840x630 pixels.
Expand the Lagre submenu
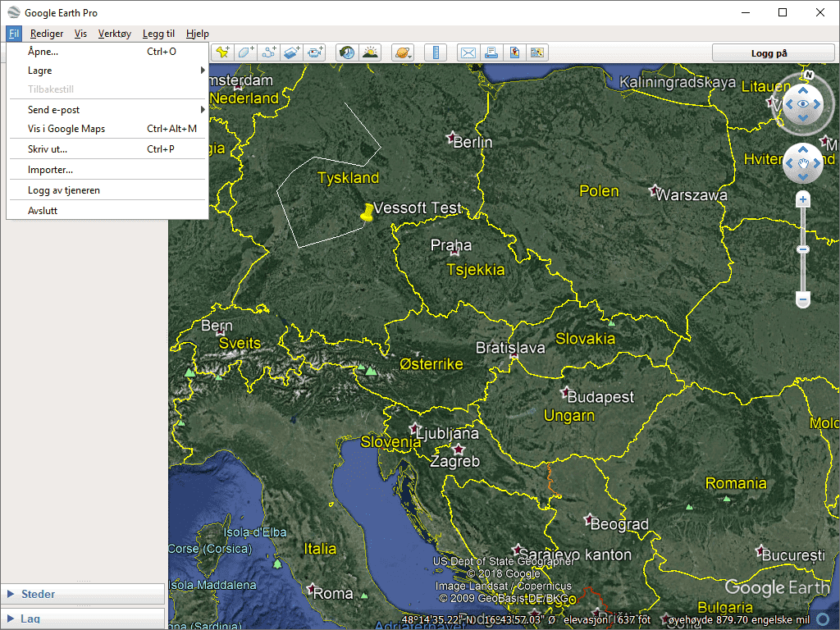[107, 71]
